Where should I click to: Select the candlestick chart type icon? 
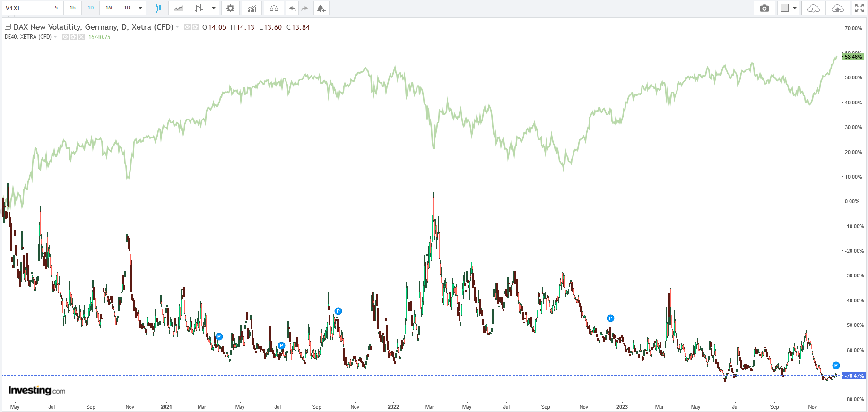(x=158, y=8)
